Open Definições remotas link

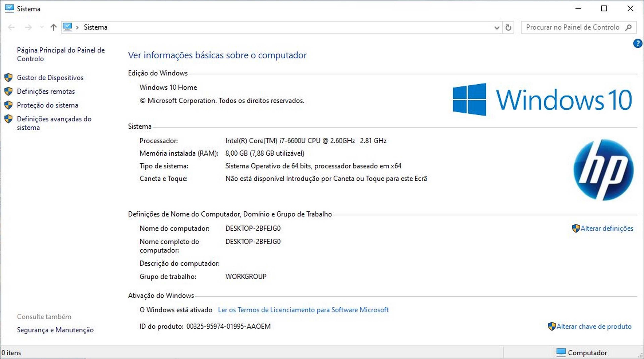pos(46,91)
